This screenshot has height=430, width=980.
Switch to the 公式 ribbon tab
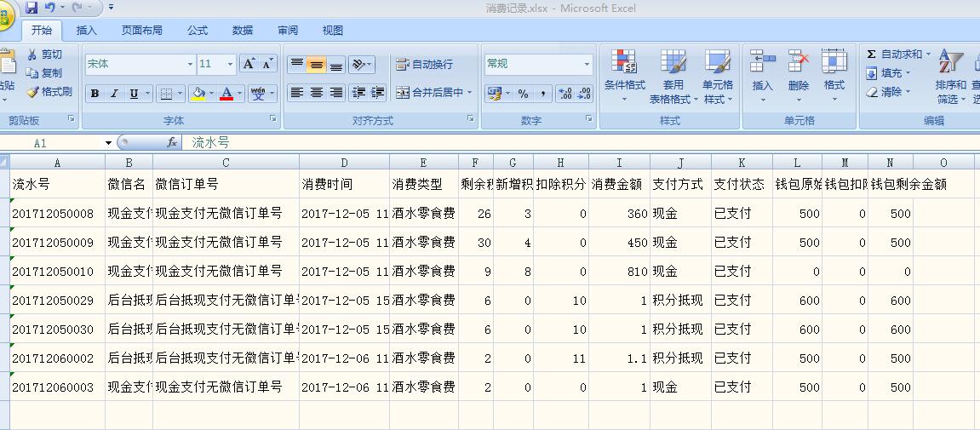198,30
